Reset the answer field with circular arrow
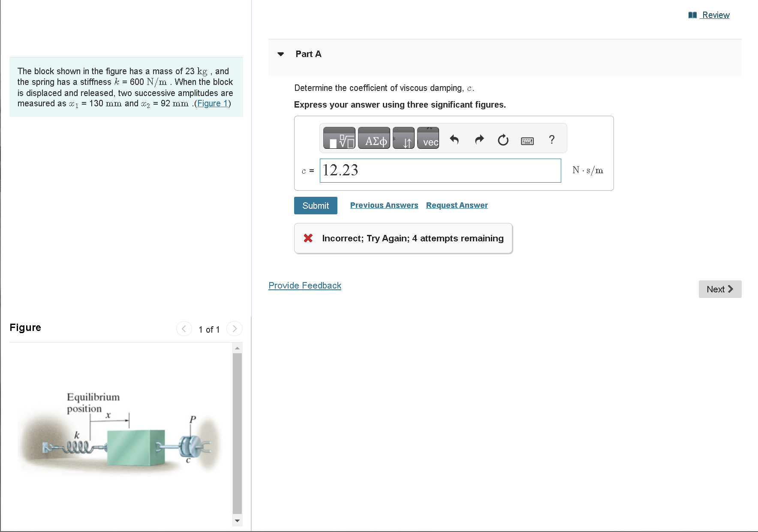 (503, 140)
